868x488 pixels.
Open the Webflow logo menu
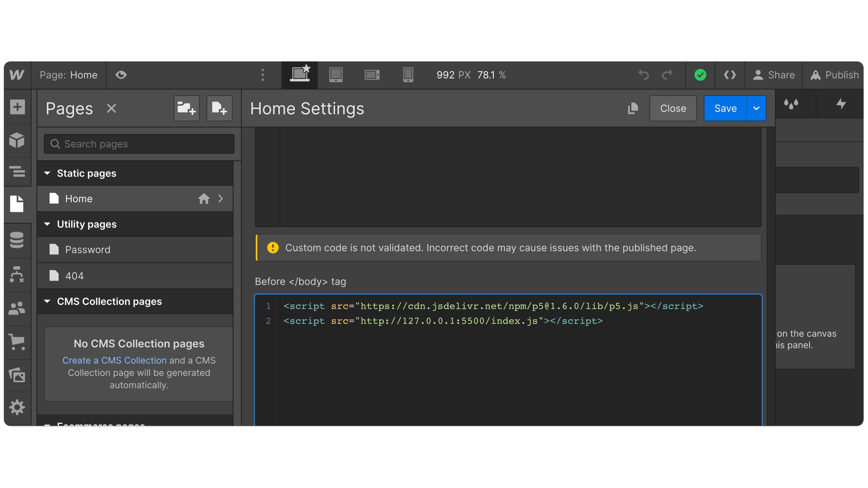click(x=17, y=75)
